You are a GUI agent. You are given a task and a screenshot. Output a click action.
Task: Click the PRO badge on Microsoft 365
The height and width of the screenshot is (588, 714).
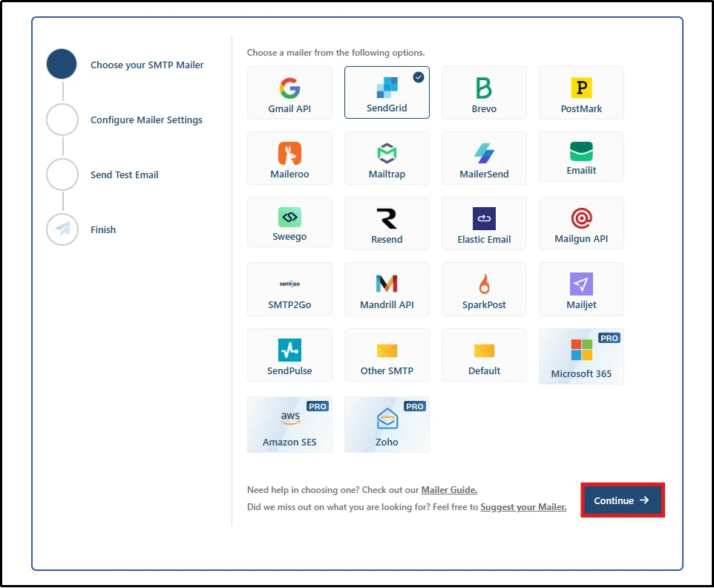point(609,338)
